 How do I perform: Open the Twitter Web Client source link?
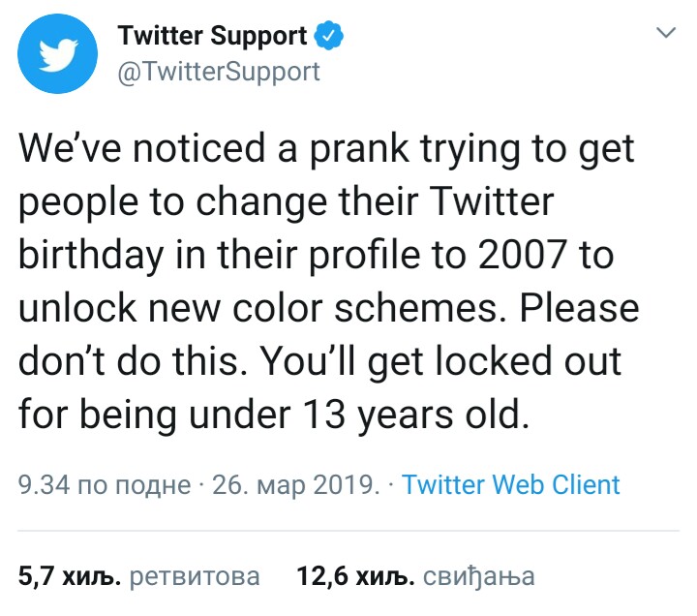(510, 484)
